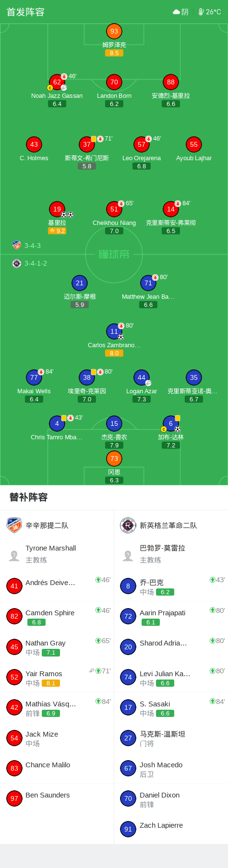This screenshot has height=868, width=228.
Task: Tap goalkeeper number 93 jersey circle
Action: 114,31
